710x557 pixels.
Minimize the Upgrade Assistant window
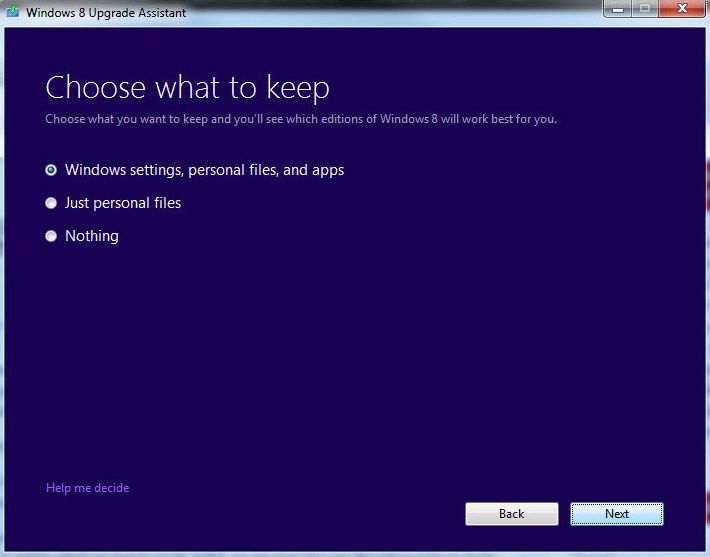coord(618,9)
